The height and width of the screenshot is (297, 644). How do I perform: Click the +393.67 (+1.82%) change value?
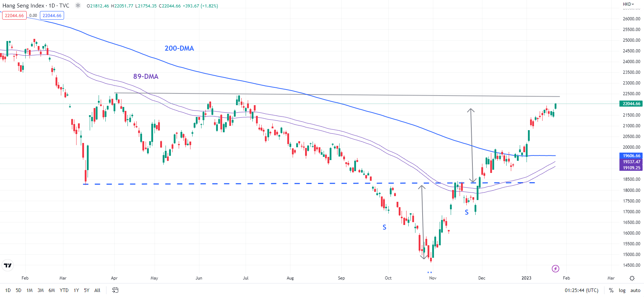(200, 6)
